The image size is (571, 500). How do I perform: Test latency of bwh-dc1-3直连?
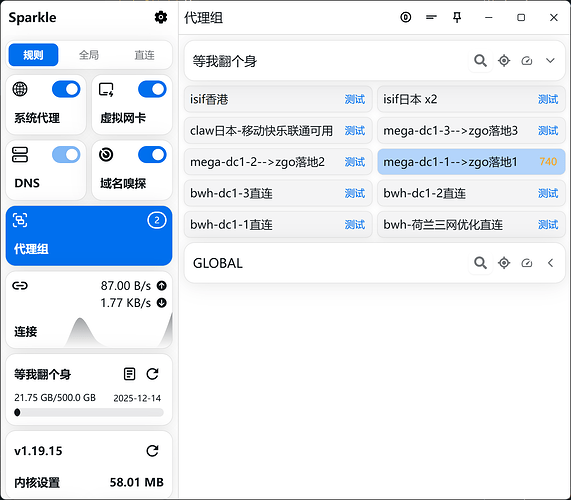tap(355, 193)
